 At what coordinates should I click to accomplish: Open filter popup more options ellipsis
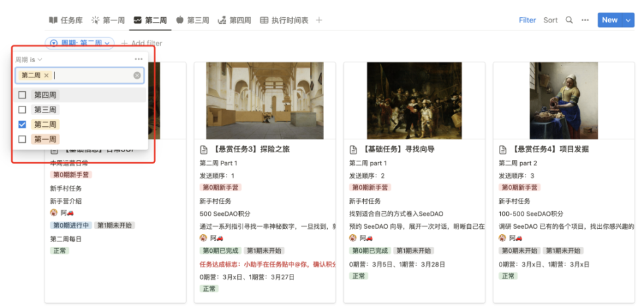point(138,60)
